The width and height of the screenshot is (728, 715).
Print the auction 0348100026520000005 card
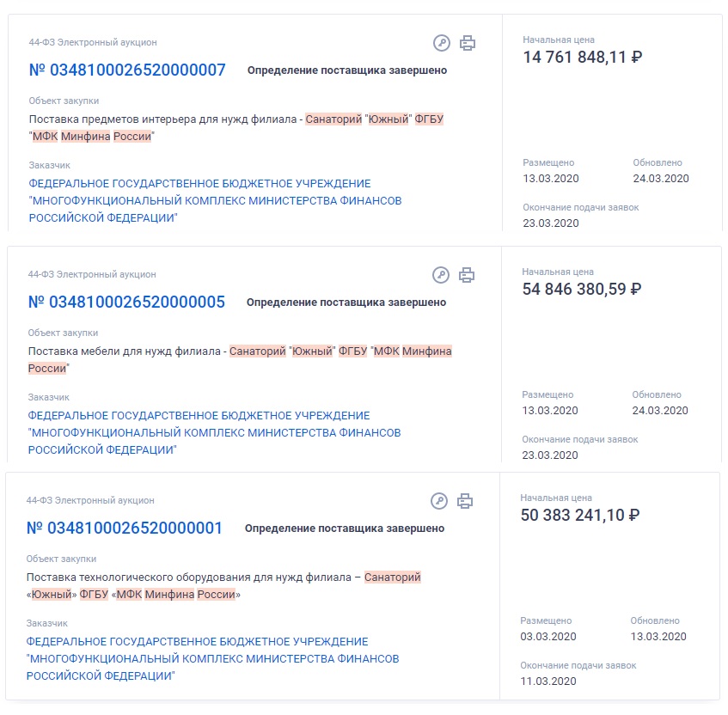(x=466, y=275)
